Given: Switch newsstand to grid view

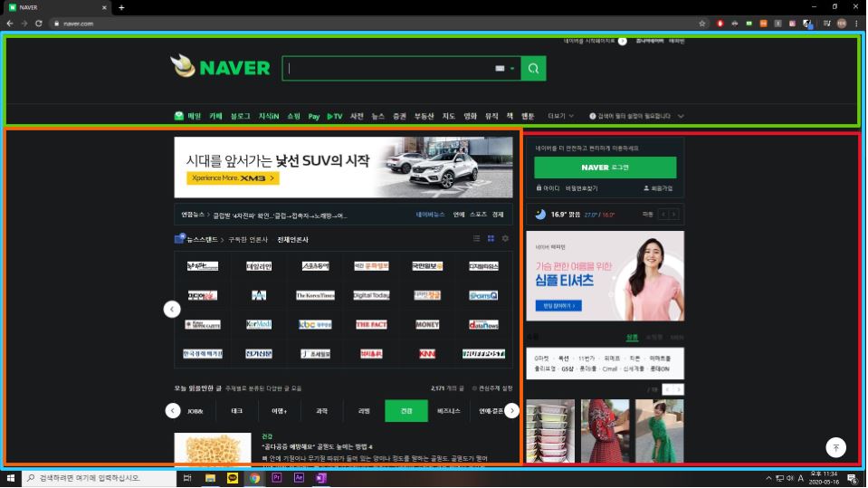Looking at the screenshot, I should [x=491, y=239].
